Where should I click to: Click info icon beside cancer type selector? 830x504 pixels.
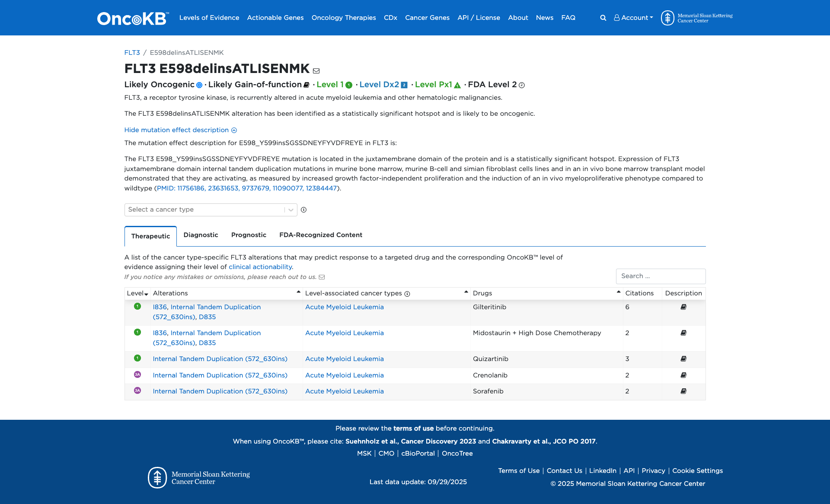303,210
